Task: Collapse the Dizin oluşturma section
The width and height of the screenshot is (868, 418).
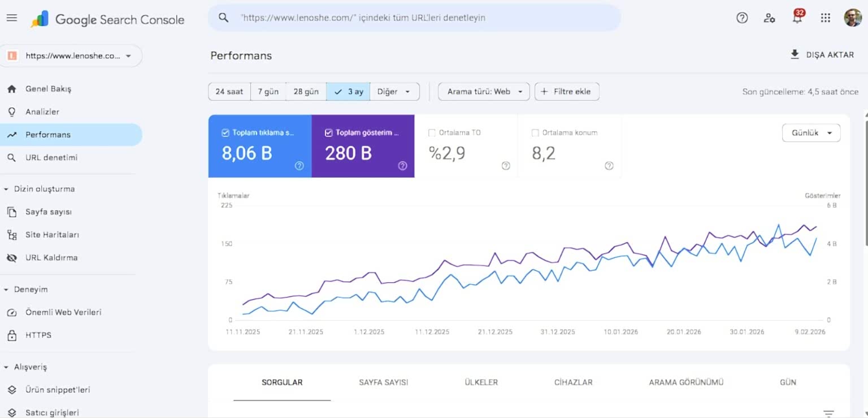Action: pos(40,189)
